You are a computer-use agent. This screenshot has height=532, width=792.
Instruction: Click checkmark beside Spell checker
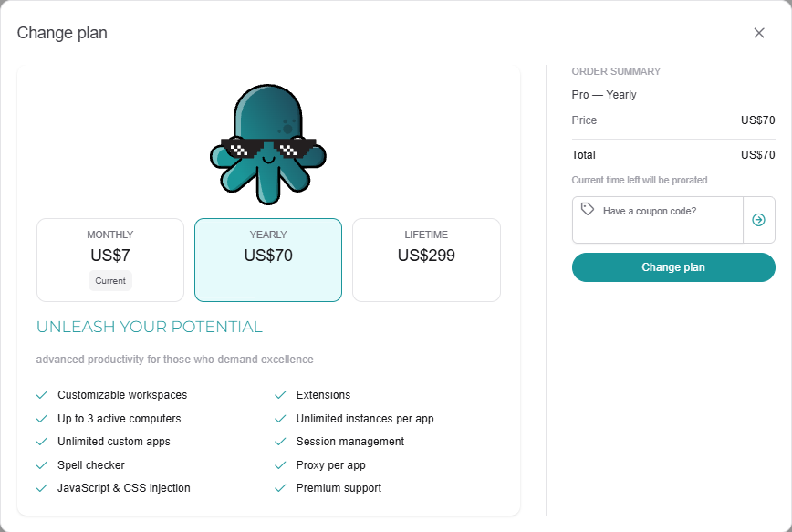[x=42, y=465]
